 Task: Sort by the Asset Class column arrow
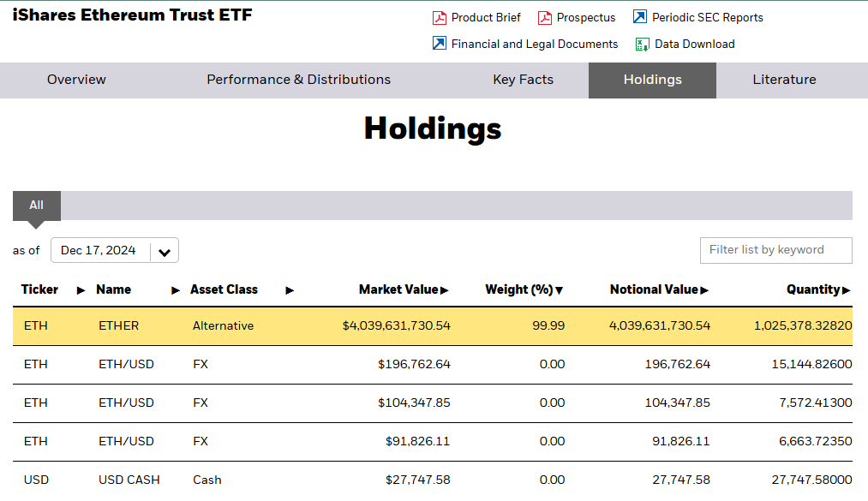tap(290, 290)
